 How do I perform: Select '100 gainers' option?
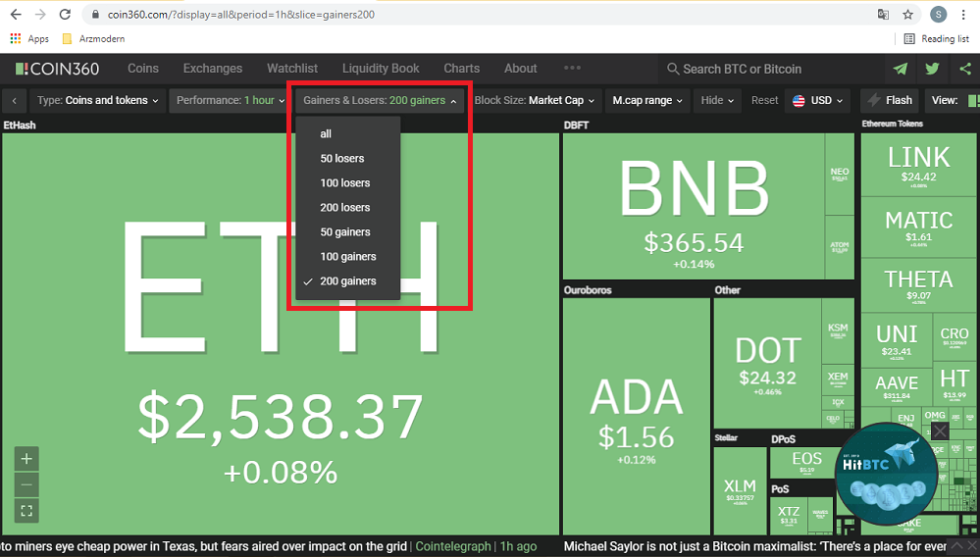[347, 257]
